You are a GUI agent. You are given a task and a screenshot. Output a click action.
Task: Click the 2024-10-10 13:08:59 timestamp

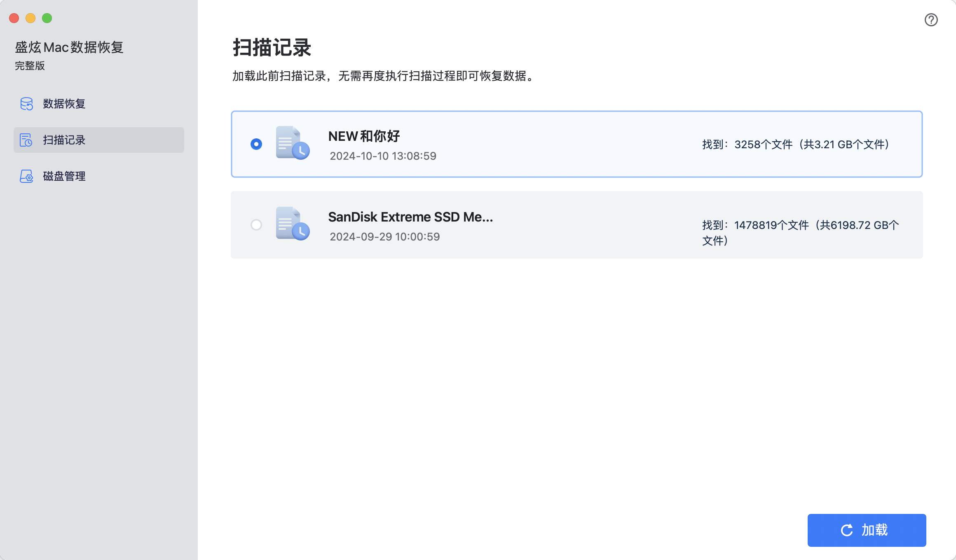pyautogui.click(x=383, y=156)
